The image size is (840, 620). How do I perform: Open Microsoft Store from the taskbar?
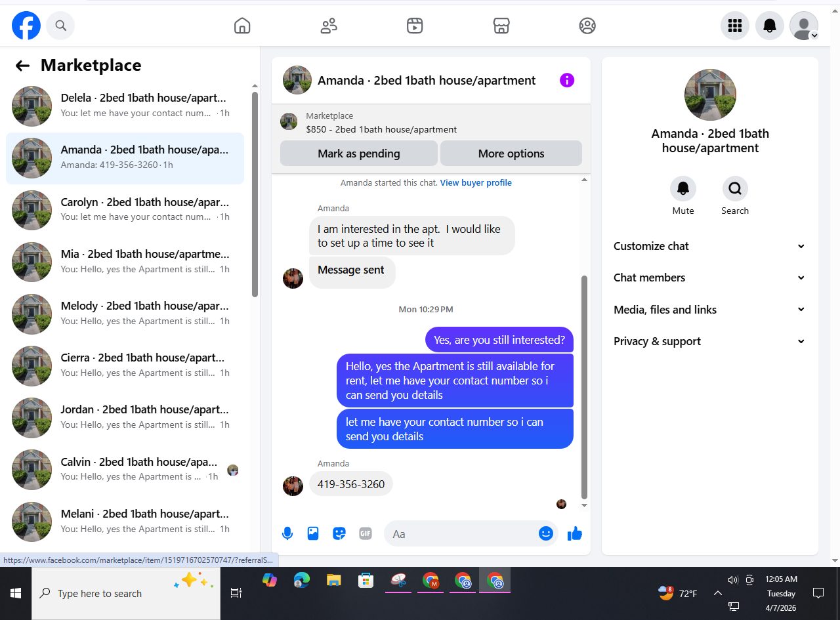pos(366,580)
